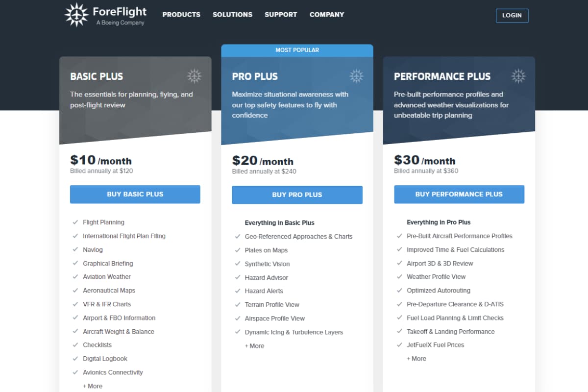This screenshot has width=588, height=392.
Task: Click the ForeFlight logo
Action: point(105,15)
